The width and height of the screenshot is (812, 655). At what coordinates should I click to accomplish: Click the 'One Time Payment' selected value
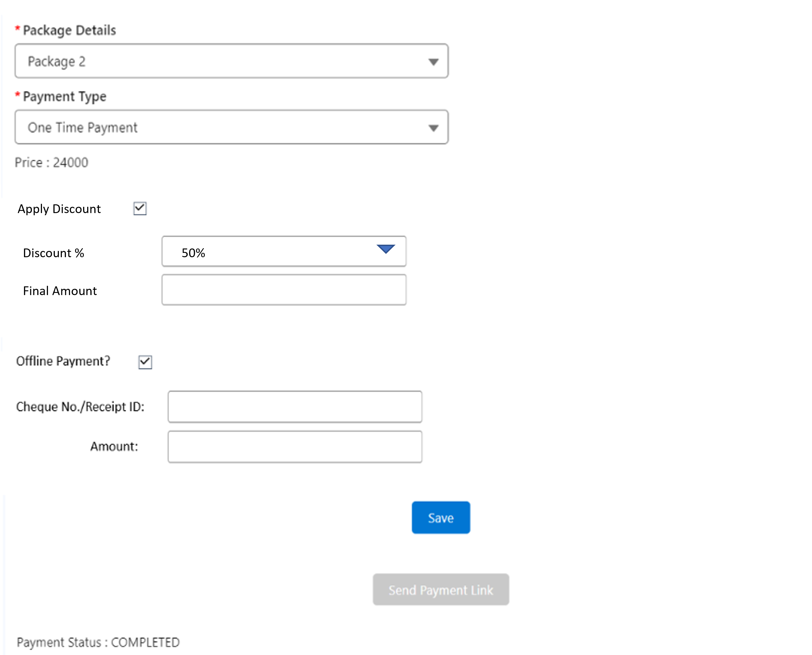pos(82,128)
